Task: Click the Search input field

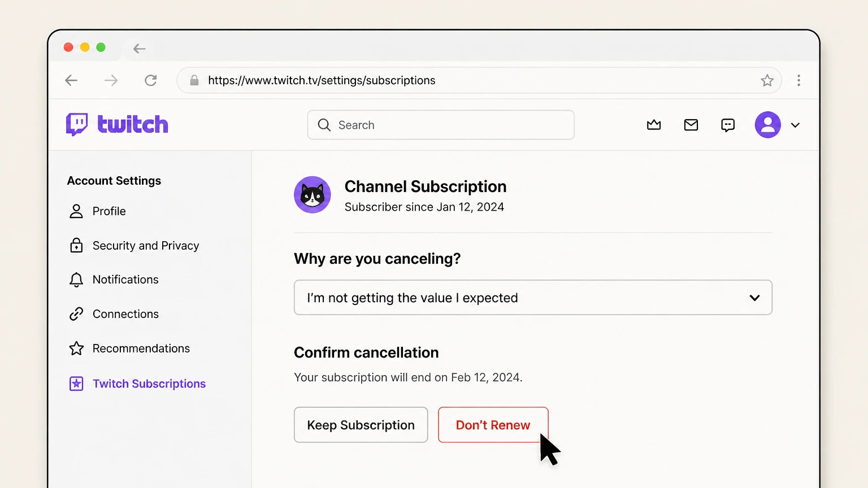Action: coord(441,125)
